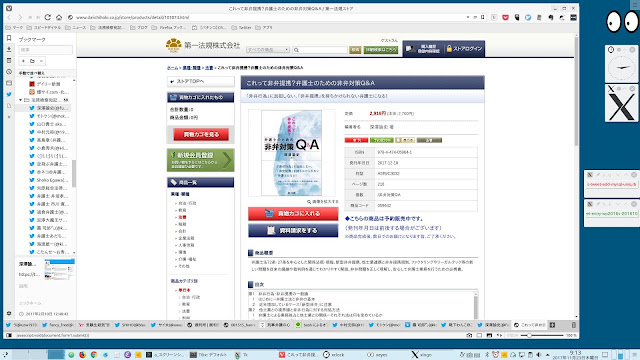Screen dimensions: 640x360
Task: Click the 新規会員登録 banner
Action: [x=200, y=160]
